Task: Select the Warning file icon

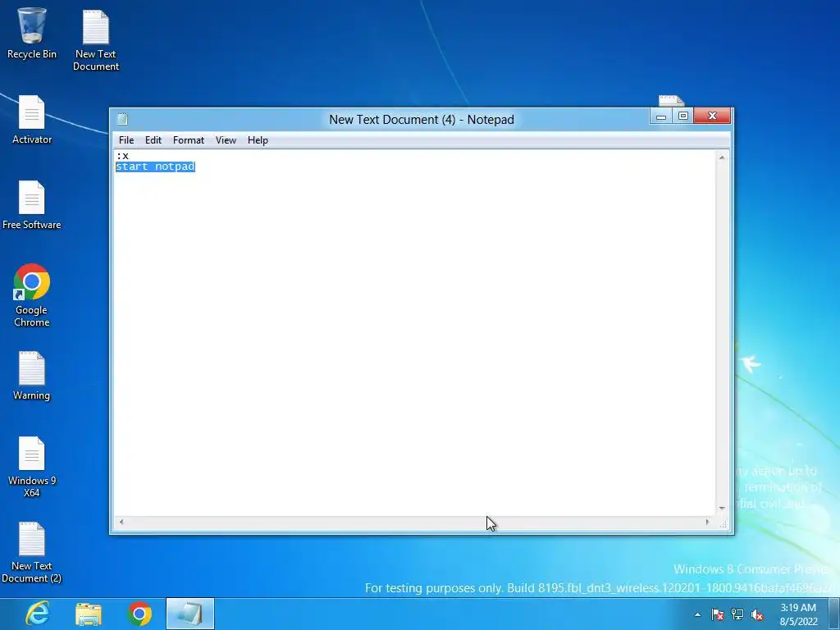Action: pyautogui.click(x=32, y=376)
